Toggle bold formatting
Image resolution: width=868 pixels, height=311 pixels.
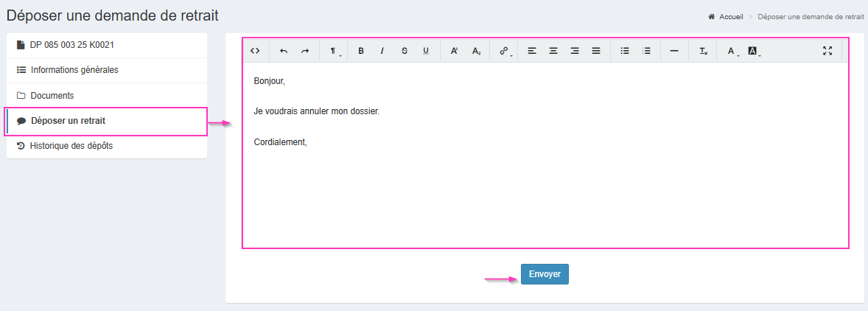361,51
